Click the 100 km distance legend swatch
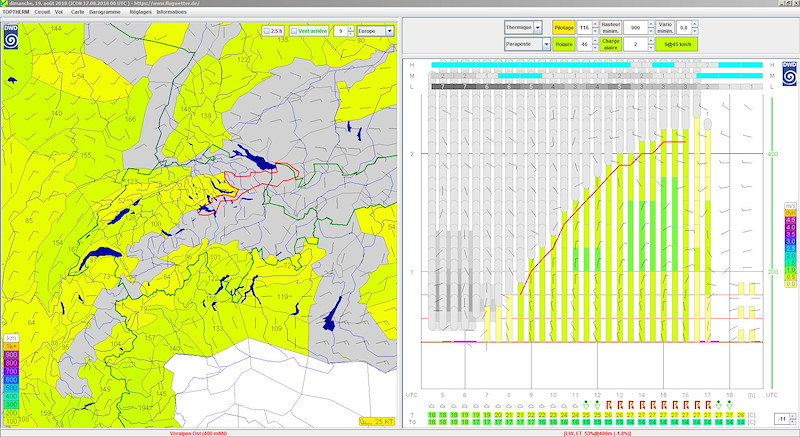This screenshot has height=437, width=800. pos(11,422)
